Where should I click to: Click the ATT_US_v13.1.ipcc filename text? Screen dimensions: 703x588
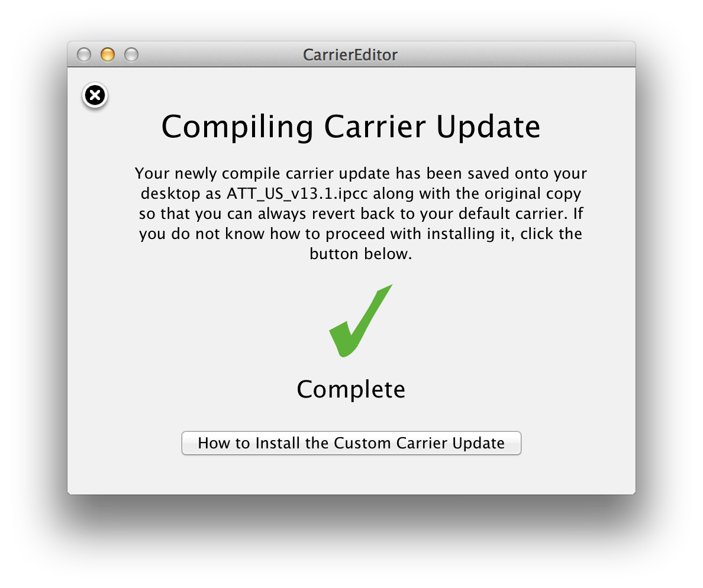pos(297,193)
